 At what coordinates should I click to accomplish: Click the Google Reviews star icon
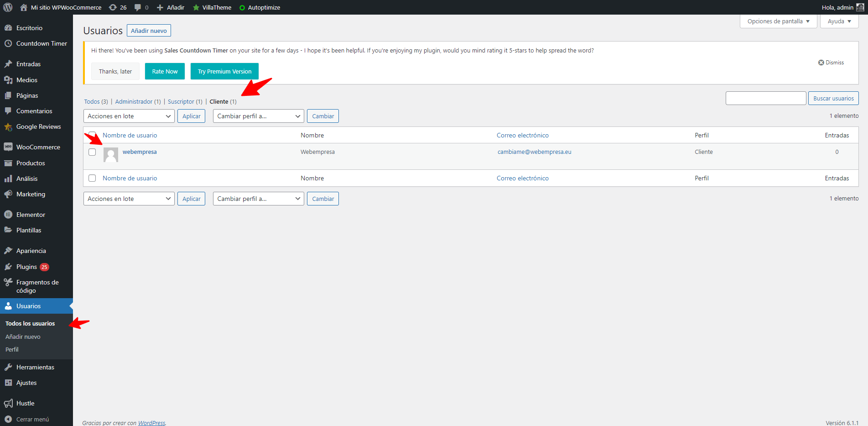point(8,126)
